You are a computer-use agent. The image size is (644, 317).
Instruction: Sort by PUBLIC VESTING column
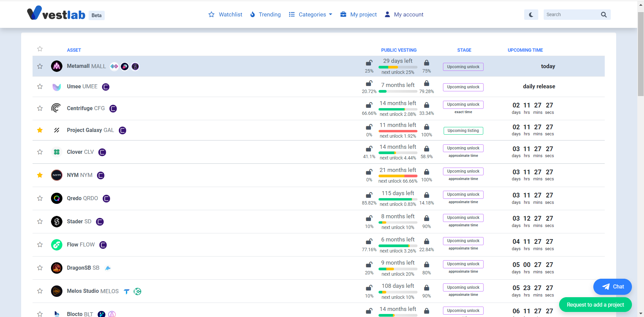pos(399,50)
